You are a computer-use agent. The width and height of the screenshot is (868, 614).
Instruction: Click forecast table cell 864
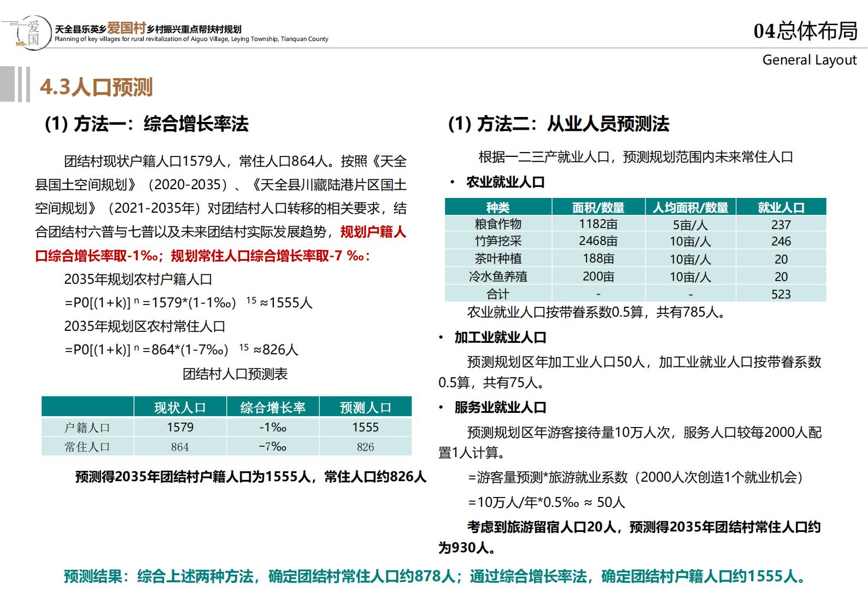[180, 447]
